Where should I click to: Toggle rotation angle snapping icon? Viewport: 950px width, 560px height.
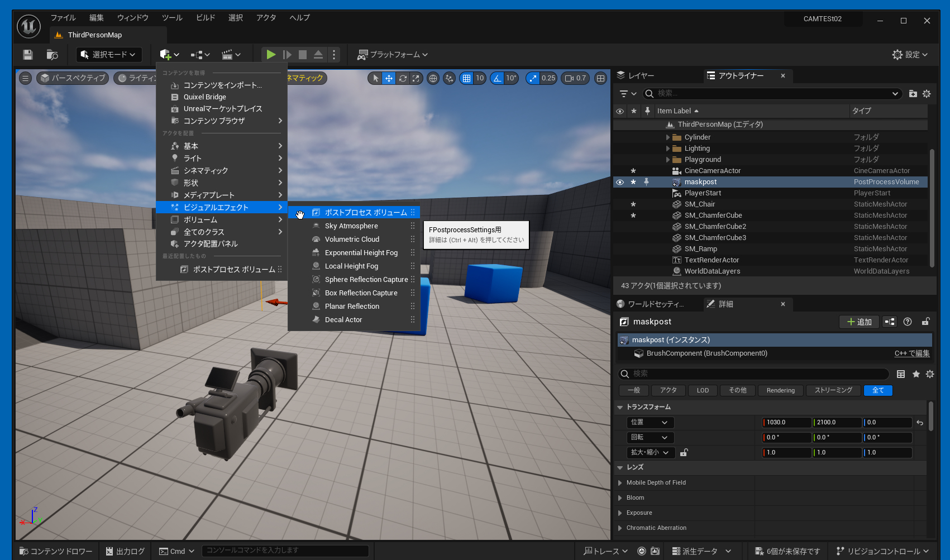click(x=497, y=78)
